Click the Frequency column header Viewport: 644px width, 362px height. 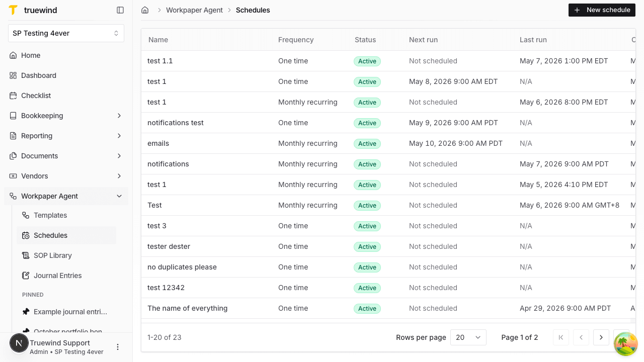pyautogui.click(x=296, y=40)
